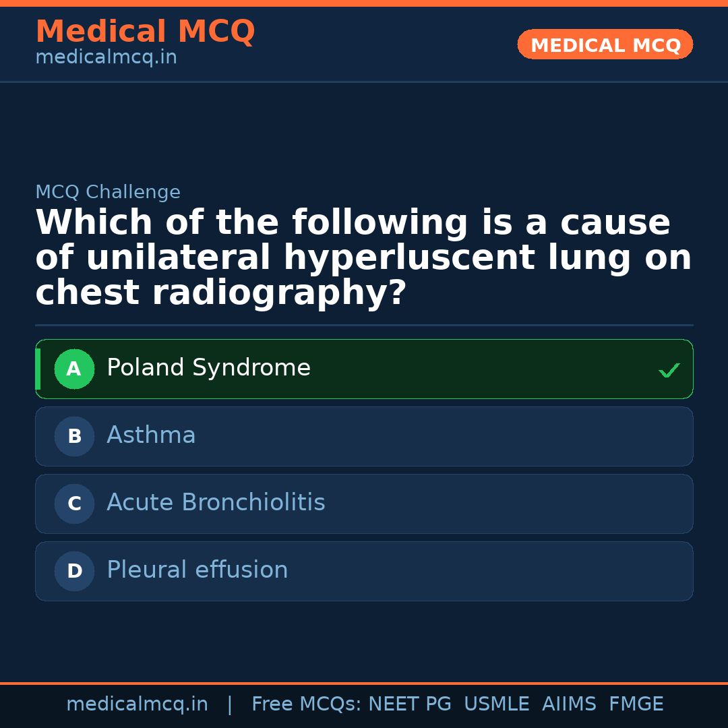The image size is (728, 728).
Task: Click the Free MCQs label in footer
Action: point(306,704)
